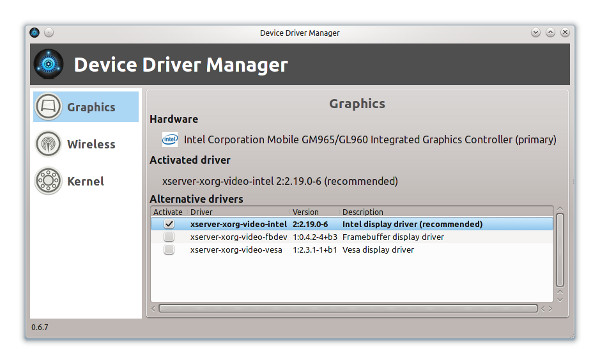600x364 pixels.
Task: Click the grey round button beside window menu icon
Action: coord(49,33)
